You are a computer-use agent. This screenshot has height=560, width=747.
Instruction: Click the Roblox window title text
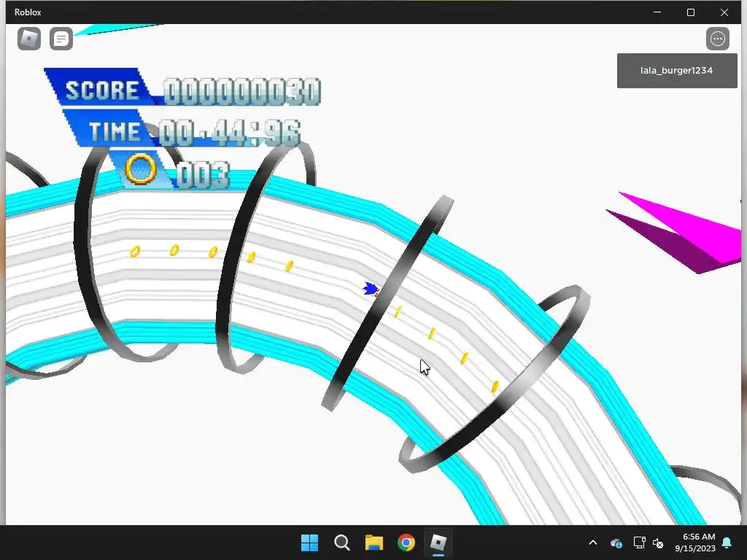pyautogui.click(x=28, y=12)
